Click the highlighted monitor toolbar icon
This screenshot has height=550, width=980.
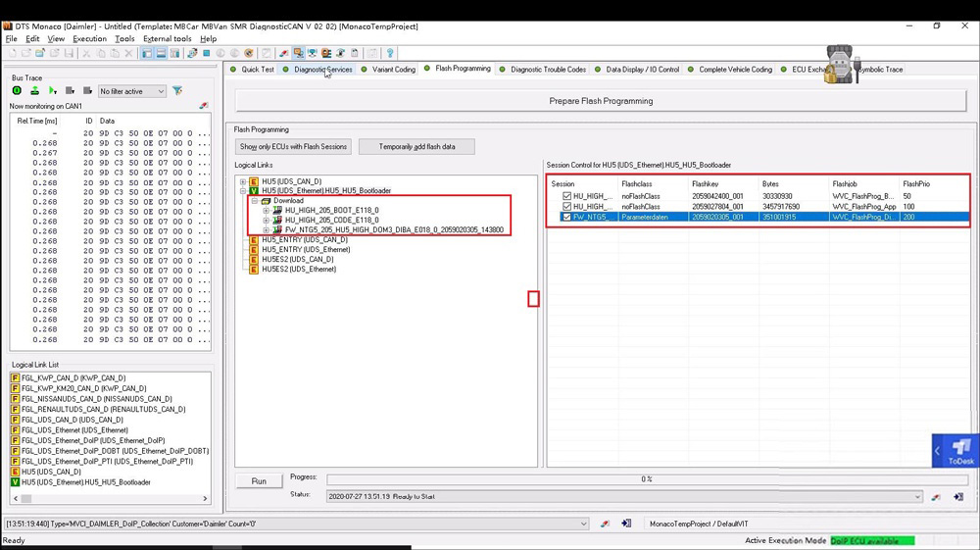[298, 53]
